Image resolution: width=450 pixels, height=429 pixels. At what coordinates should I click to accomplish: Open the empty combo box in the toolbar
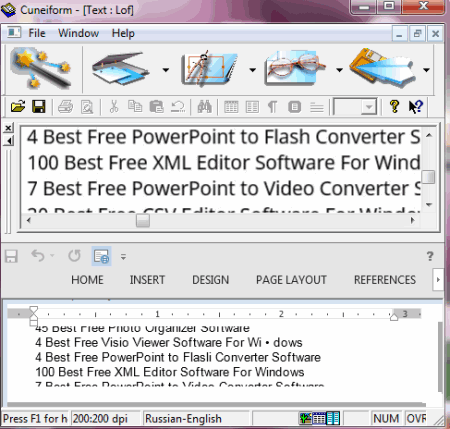pyautogui.click(x=355, y=107)
